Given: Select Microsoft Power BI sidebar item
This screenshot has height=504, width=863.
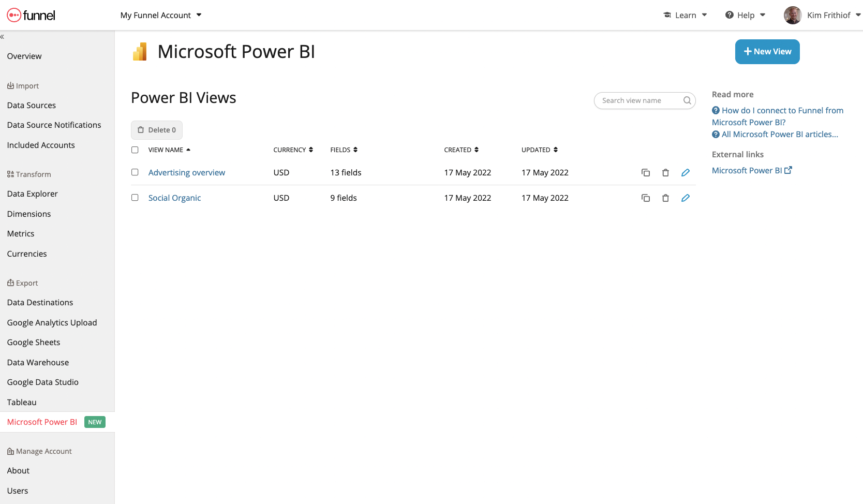Looking at the screenshot, I should [42, 422].
